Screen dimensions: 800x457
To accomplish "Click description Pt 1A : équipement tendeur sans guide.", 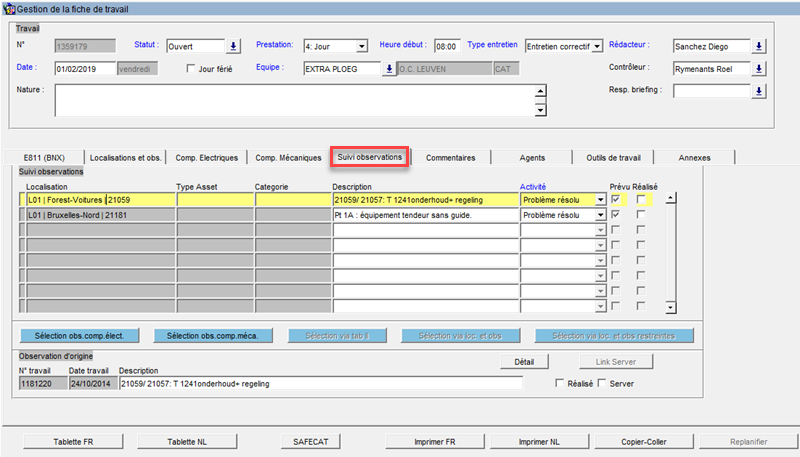I will click(426, 215).
